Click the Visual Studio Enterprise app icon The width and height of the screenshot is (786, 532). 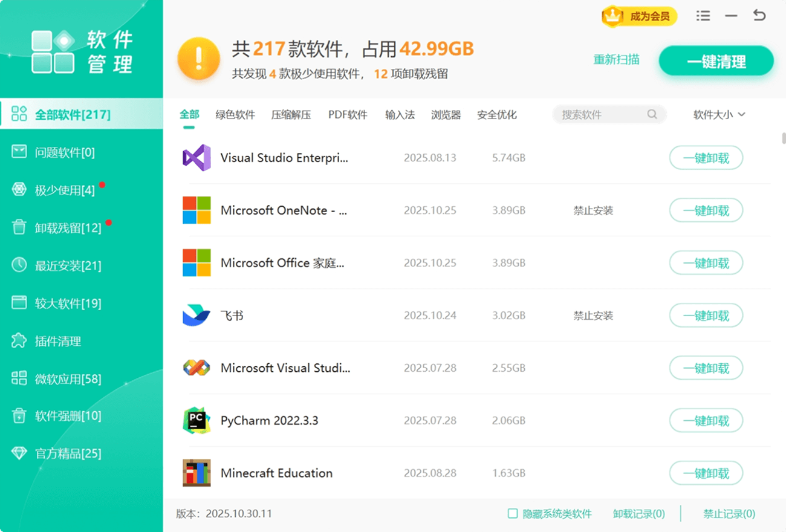tap(197, 158)
